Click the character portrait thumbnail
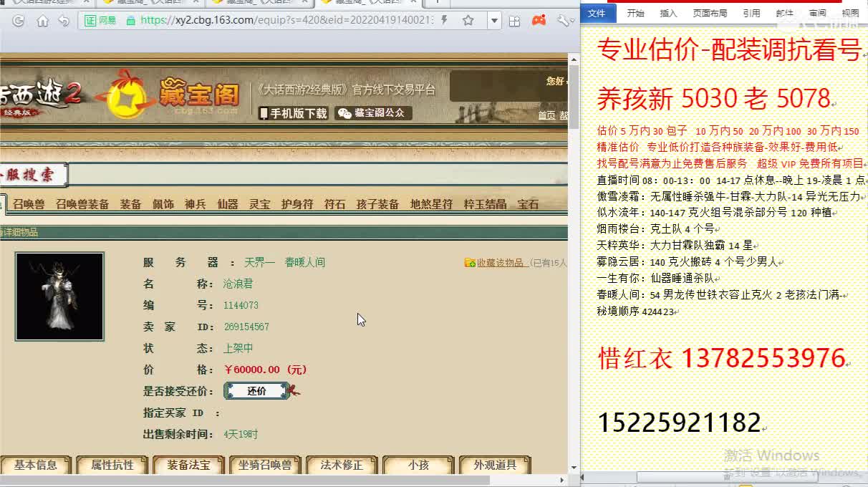 tap(59, 296)
